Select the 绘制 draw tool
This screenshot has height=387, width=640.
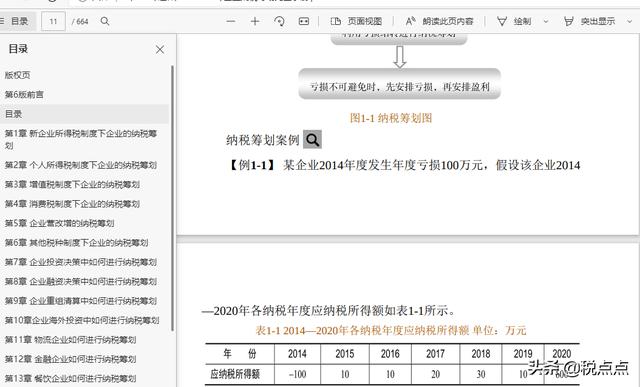click(x=514, y=21)
